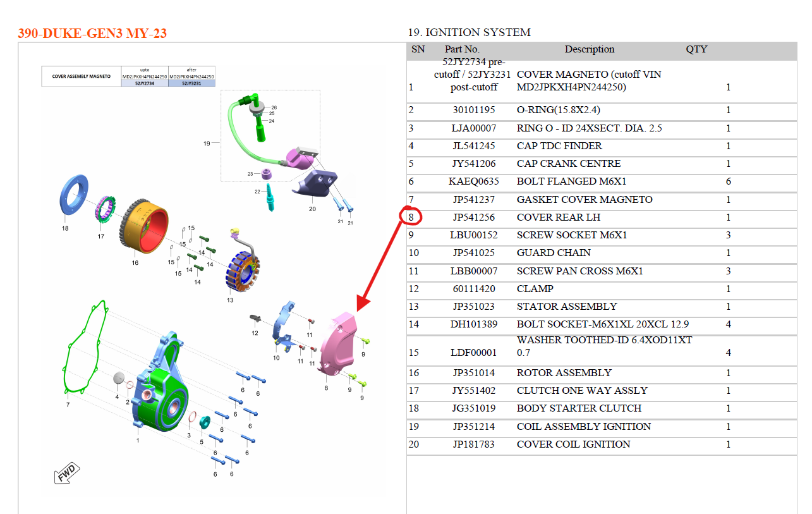Select part number JP351214
Screen dimensions: 812x514
[474, 427]
